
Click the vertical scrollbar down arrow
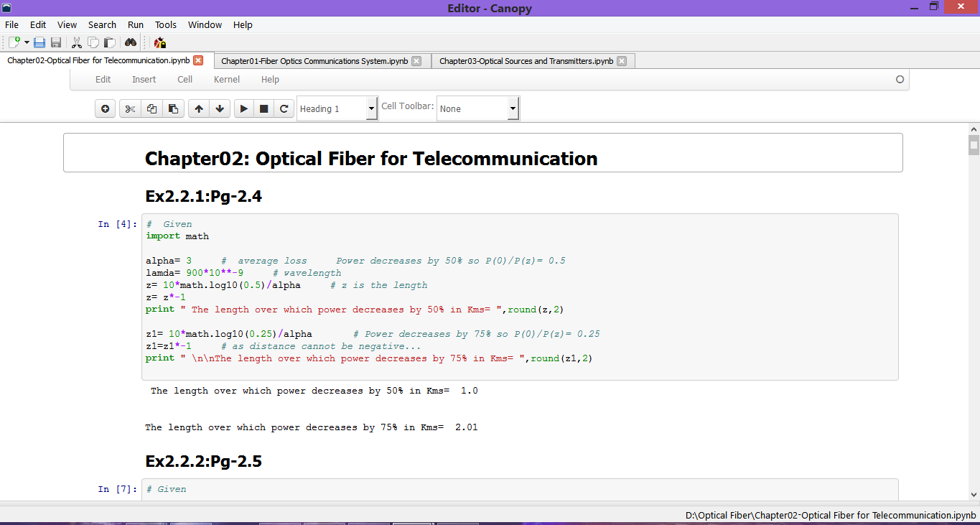974,494
